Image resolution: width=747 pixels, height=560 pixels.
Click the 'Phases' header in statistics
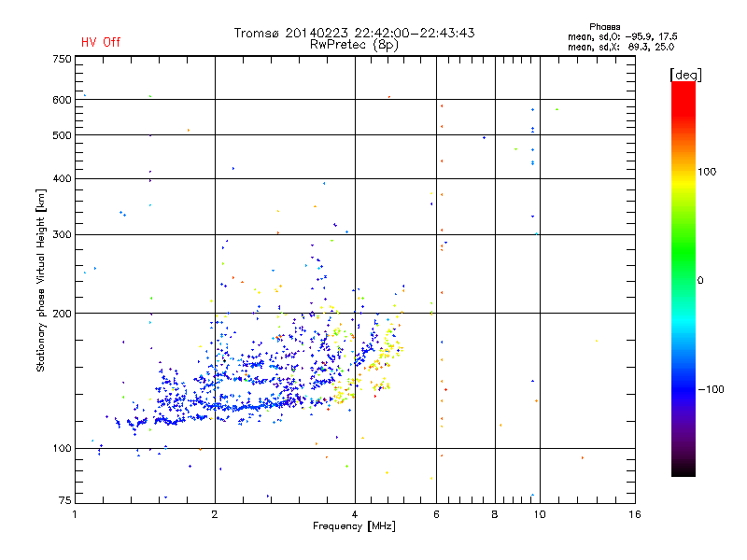(604, 27)
